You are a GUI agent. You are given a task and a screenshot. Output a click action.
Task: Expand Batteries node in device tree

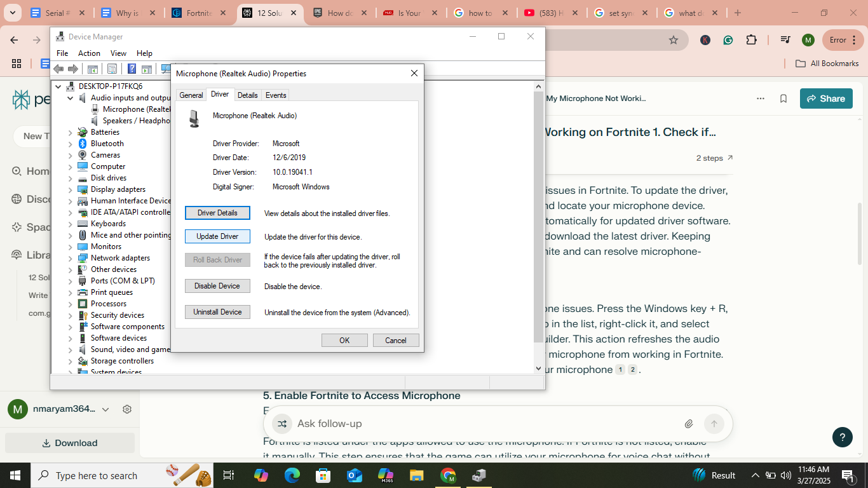tap(71, 132)
